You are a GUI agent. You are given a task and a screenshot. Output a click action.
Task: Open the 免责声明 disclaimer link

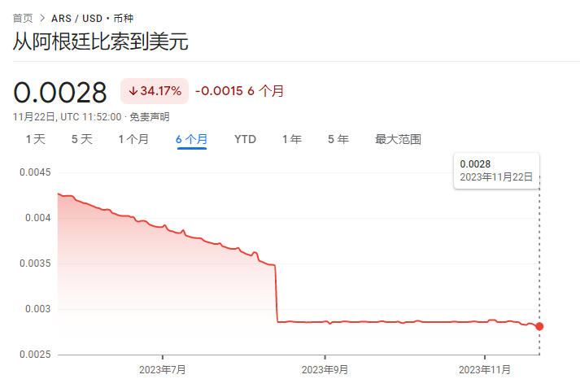pyautogui.click(x=150, y=117)
